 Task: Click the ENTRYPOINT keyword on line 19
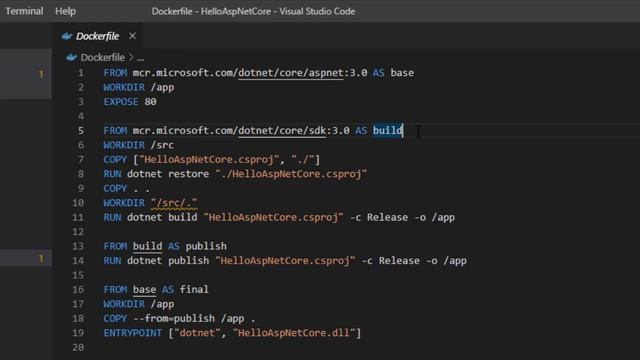click(133, 333)
